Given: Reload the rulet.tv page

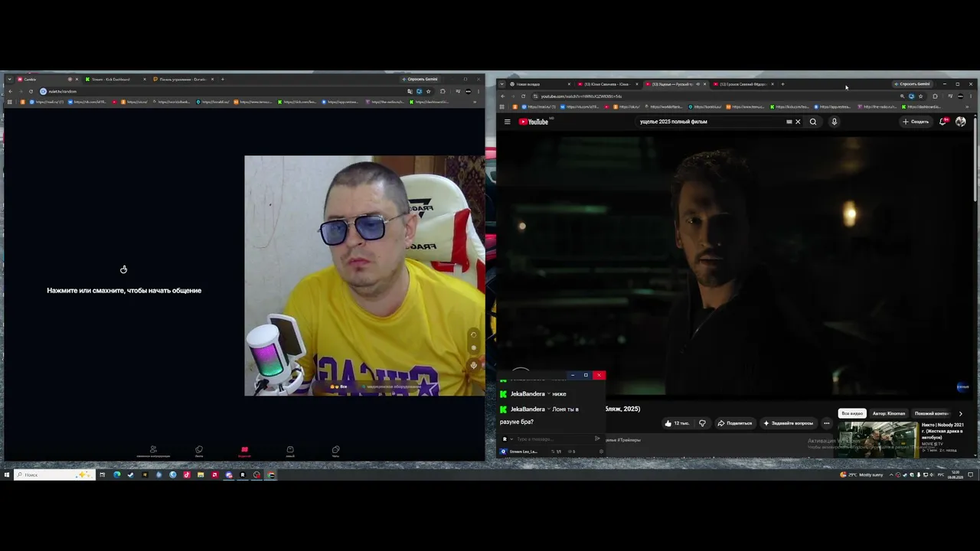Looking at the screenshot, I should pyautogui.click(x=31, y=91).
